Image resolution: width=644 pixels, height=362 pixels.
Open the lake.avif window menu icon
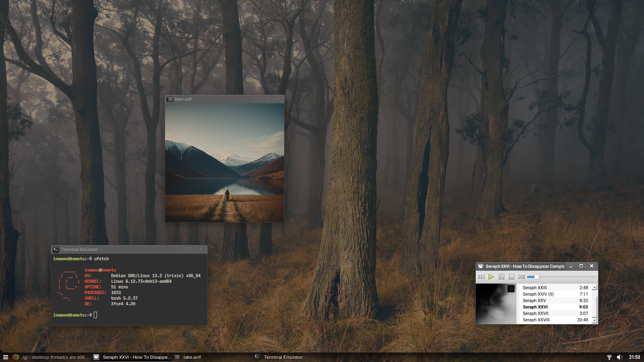[170, 99]
